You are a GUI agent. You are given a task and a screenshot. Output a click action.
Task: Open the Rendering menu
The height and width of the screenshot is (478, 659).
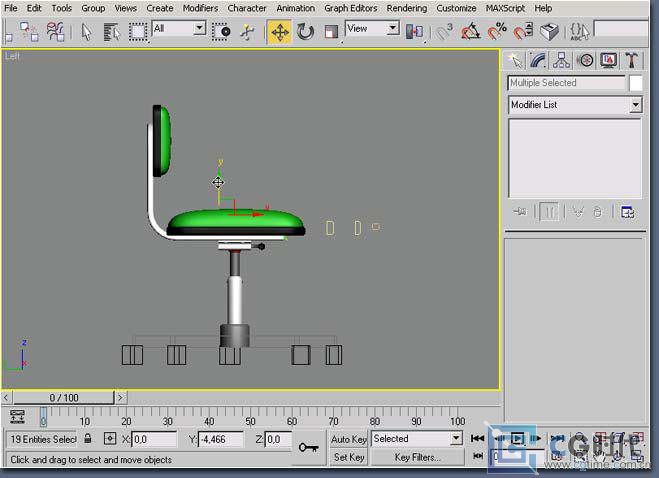click(x=406, y=8)
